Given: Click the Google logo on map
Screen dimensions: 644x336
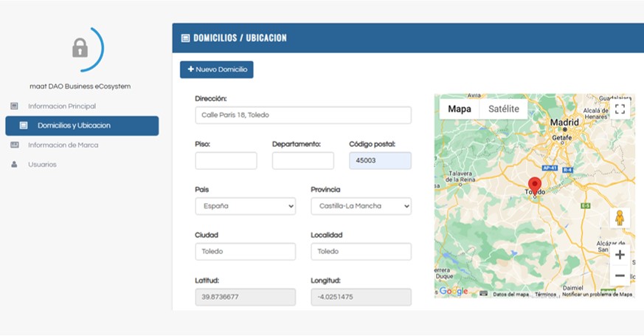Looking at the screenshot, I should pos(453,291).
